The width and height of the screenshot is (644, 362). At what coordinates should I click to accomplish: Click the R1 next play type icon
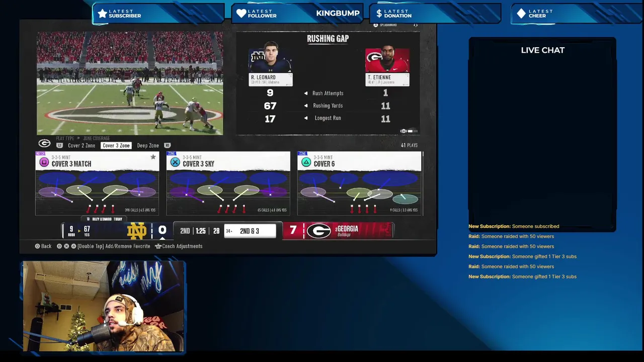tap(167, 145)
